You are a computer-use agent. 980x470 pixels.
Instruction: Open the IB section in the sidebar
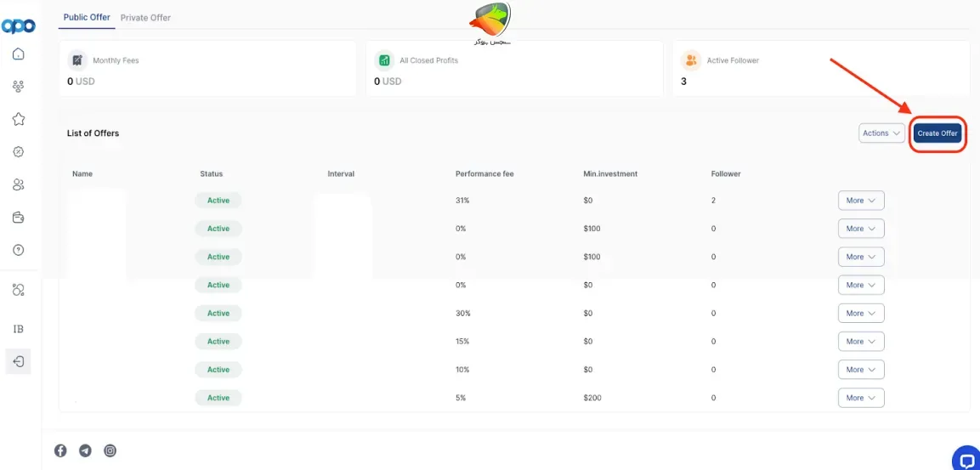pyautogui.click(x=18, y=329)
